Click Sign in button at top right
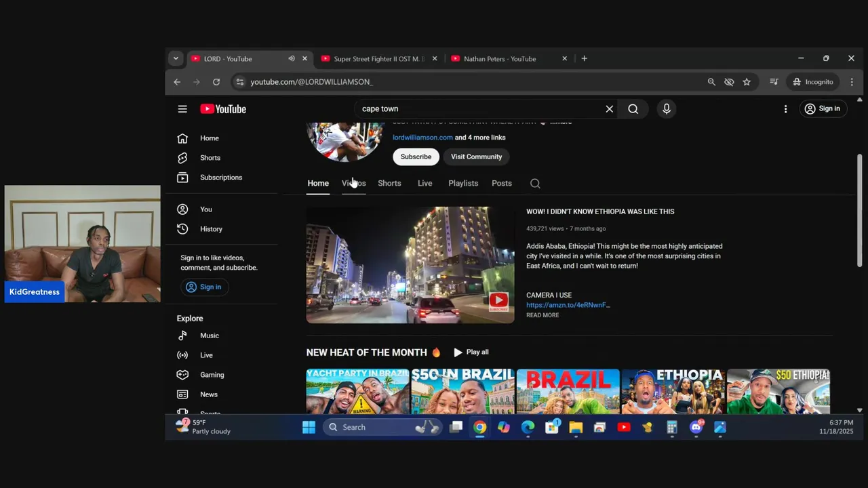Viewport: 868px width, 488px height. (822, 108)
